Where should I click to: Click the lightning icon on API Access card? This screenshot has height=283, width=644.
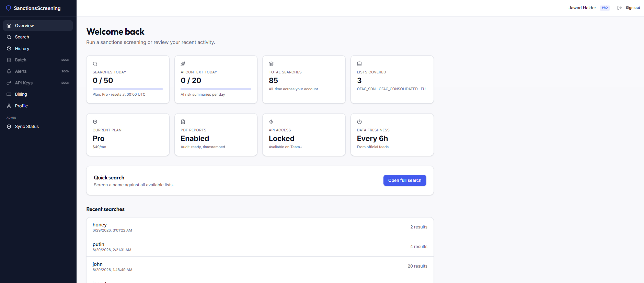pos(271,122)
